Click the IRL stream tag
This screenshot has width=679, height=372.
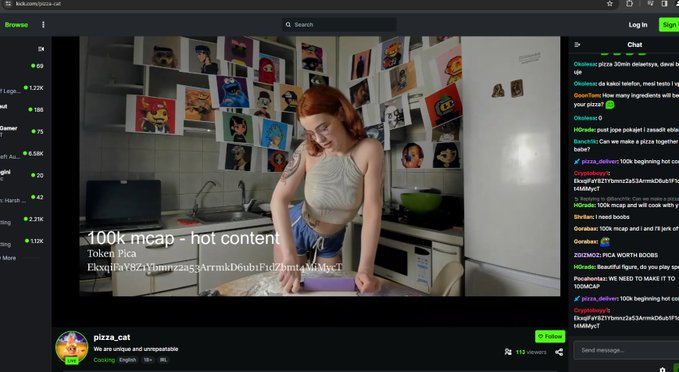pos(163,360)
